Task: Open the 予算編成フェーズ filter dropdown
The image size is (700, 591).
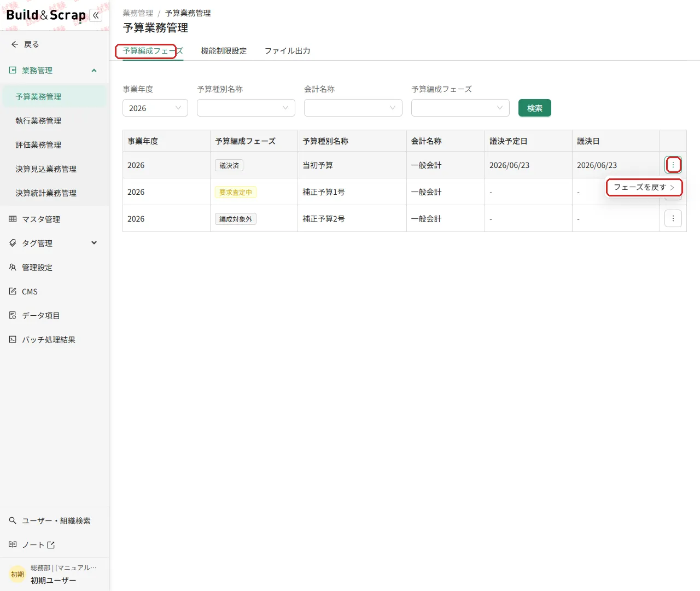Action: [460, 108]
